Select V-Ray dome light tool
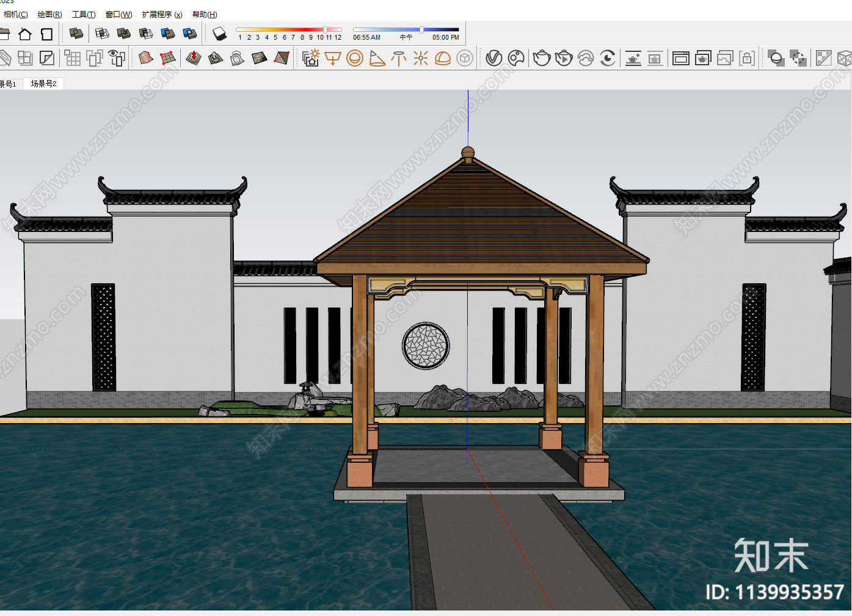This screenshot has width=852, height=616. coord(443,58)
